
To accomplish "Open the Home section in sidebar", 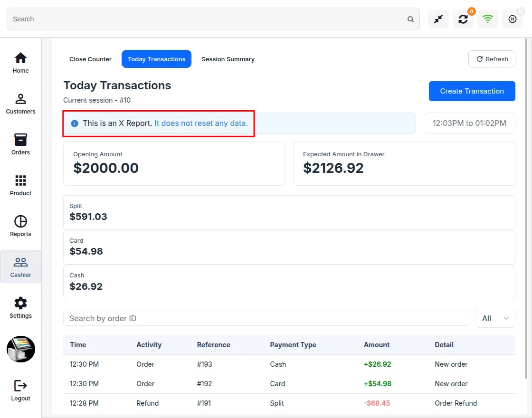I will point(20,63).
